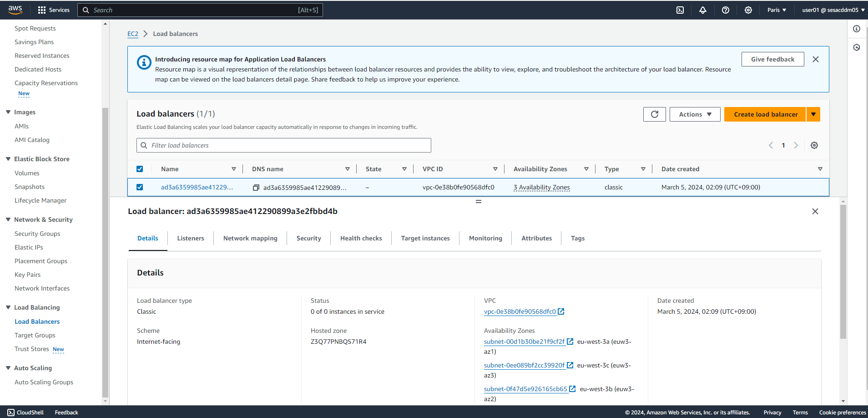Sort by State column arrow

(404, 169)
